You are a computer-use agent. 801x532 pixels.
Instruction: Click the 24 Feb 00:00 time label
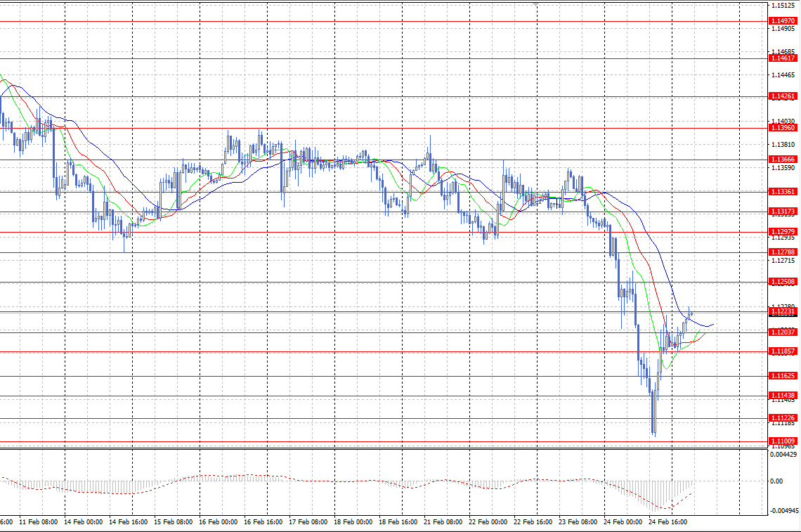click(623, 522)
